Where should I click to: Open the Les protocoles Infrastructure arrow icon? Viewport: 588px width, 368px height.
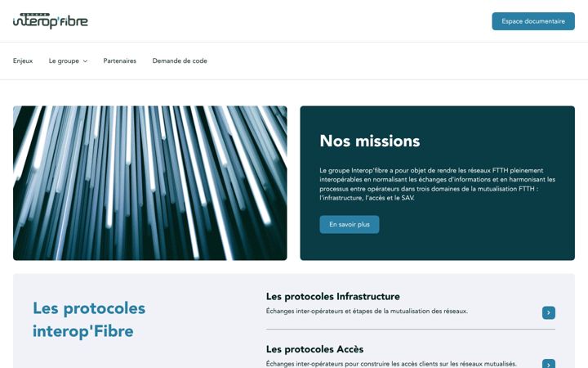point(548,312)
